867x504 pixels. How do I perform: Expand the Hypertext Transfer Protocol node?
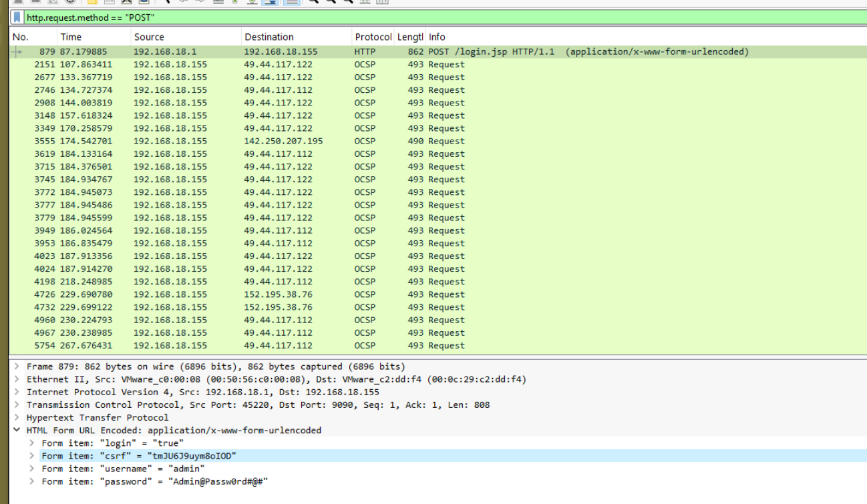(17, 417)
